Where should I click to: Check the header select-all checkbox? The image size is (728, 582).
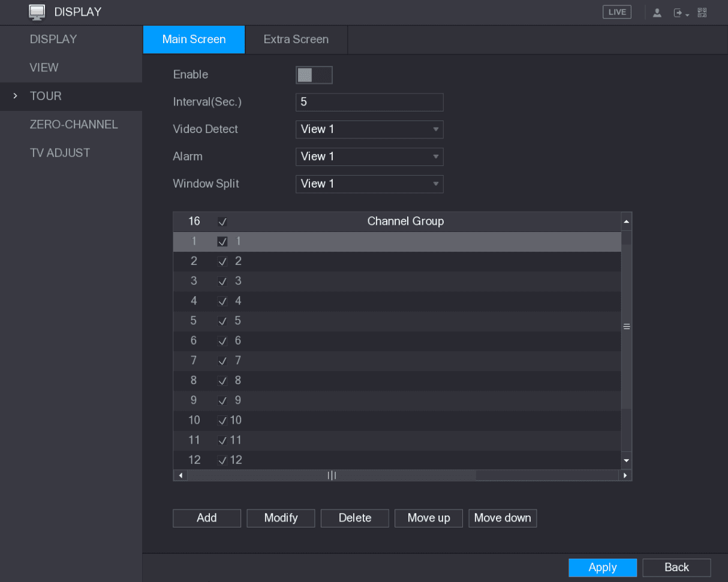[x=222, y=222]
